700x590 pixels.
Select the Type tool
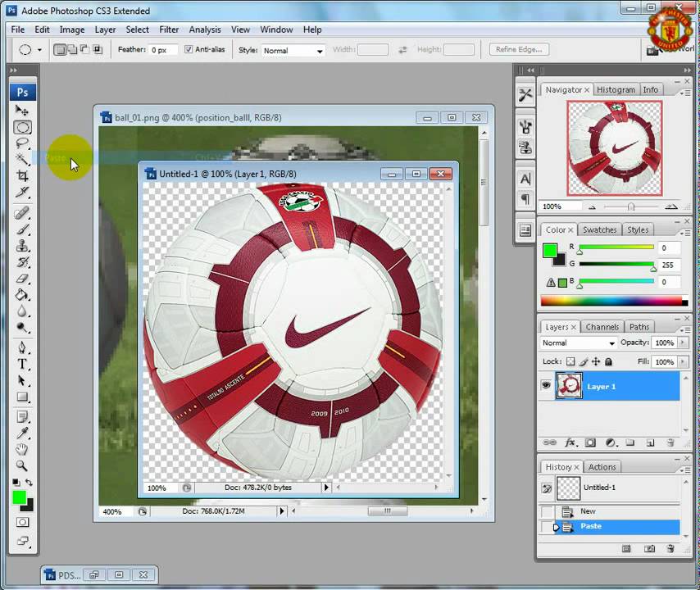click(22, 365)
